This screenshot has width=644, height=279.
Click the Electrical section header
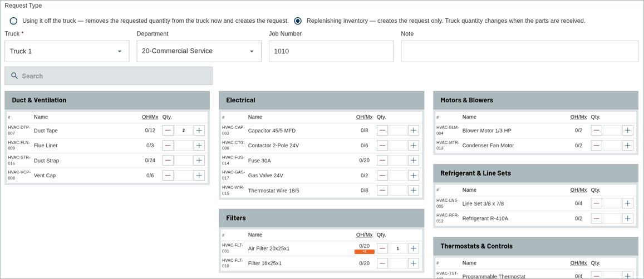point(322,100)
